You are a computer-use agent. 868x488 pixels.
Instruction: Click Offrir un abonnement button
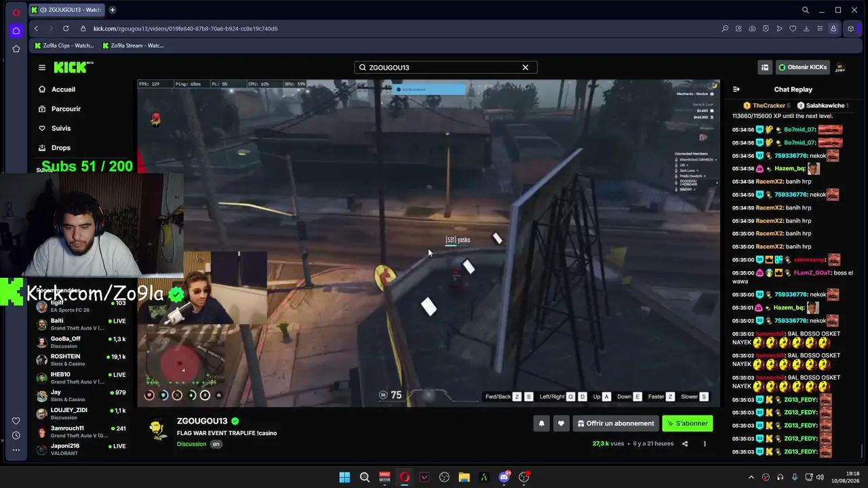pyautogui.click(x=616, y=424)
